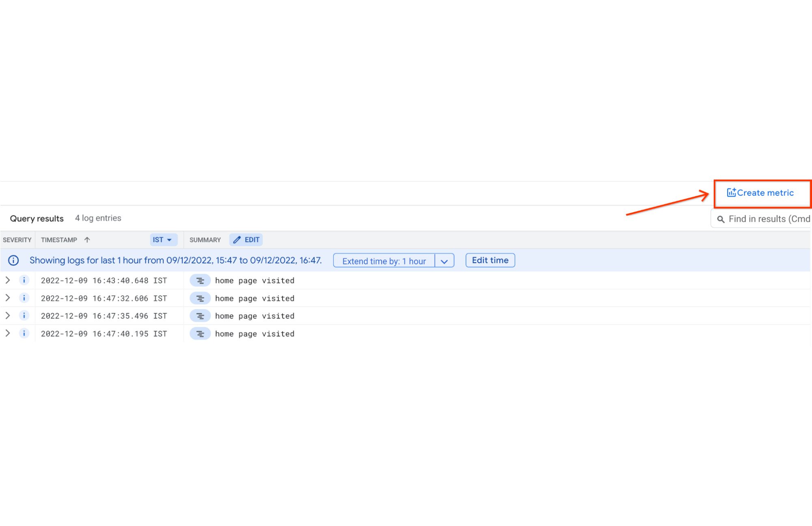Screen dimensions: 812x526
Task: Click the '4 log entries' count
Action: pyautogui.click(x=98, y=218)
